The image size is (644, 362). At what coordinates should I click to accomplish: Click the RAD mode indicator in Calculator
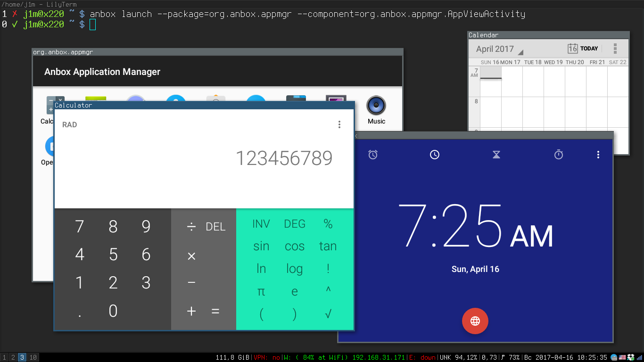(x=70, y=125)
